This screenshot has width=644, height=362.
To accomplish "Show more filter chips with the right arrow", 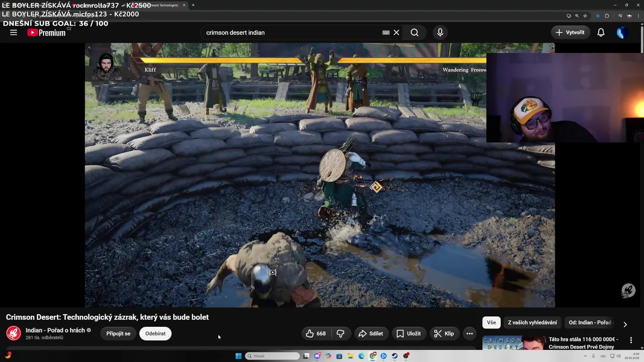I will tap(625, 324).
